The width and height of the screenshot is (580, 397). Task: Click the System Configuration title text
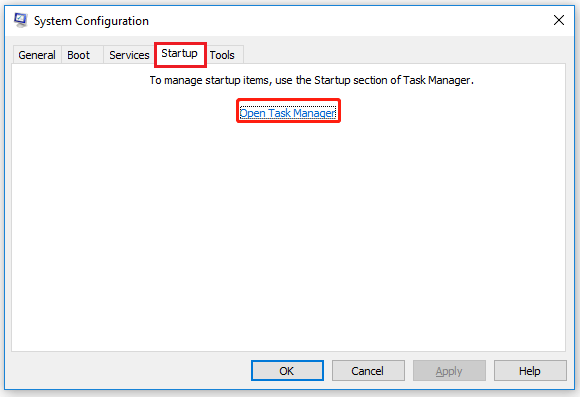pyautogui.click(x=91, y=21)
